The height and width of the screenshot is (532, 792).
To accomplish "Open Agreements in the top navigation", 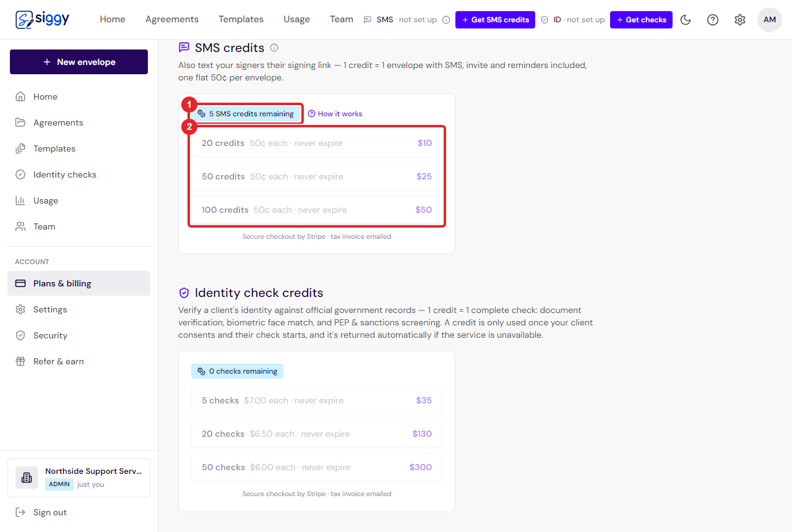I will point(172,19).
